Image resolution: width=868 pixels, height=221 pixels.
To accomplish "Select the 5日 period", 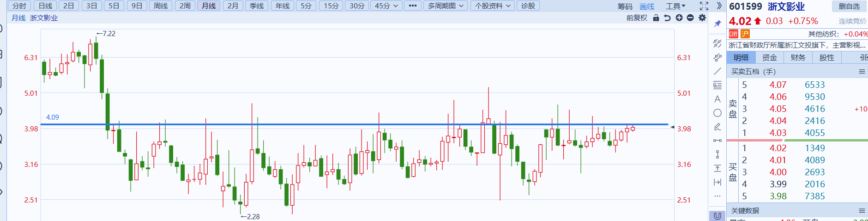I will (114, 6).
